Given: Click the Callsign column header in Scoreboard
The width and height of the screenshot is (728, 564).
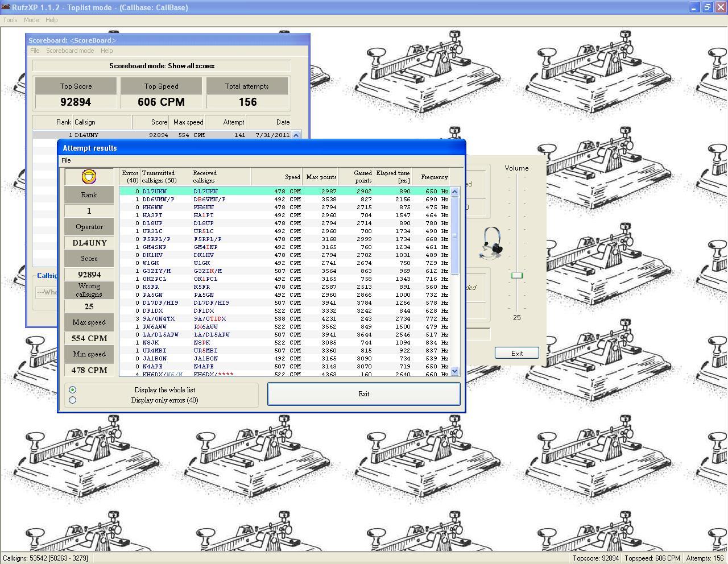Looking at the screenshot, I should tap(102, 122).
